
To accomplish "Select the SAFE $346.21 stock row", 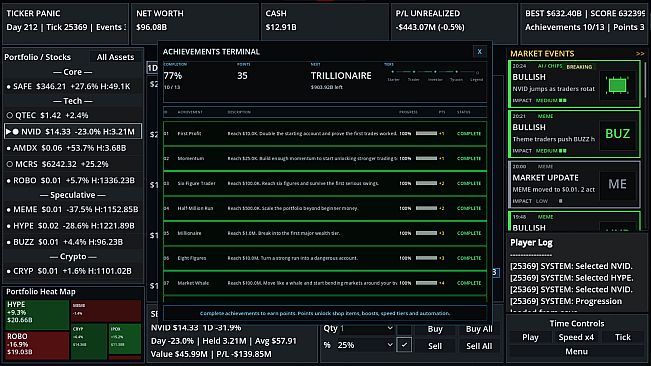I will coord(73,87).
